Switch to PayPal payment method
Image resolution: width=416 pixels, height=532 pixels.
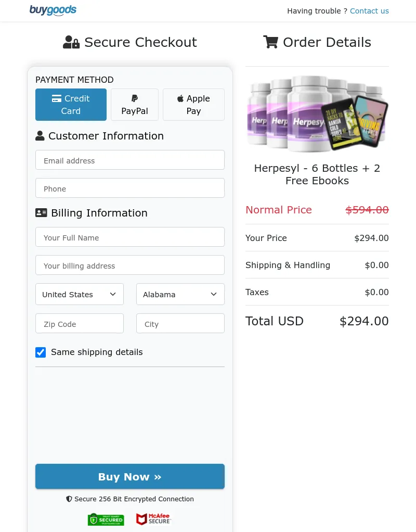(135, 105)
